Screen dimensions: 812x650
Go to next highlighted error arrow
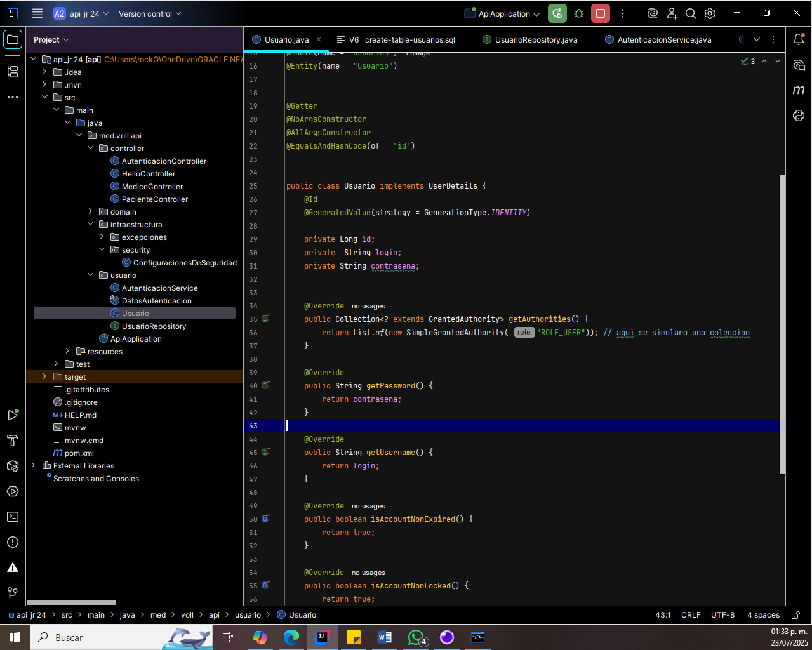(x=778, y=62)
